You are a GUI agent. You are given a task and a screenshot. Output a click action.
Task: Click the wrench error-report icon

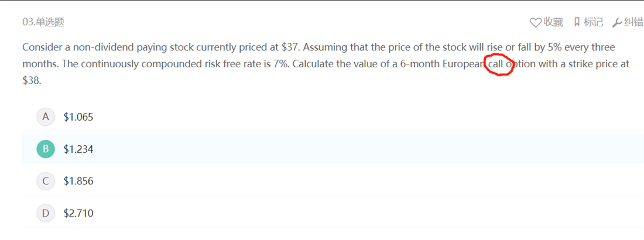[617, 23]
